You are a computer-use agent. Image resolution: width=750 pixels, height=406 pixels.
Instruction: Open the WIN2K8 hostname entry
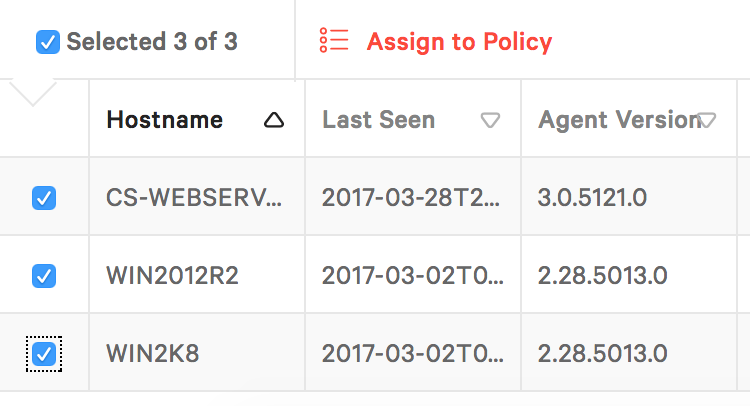pos(153,353)
